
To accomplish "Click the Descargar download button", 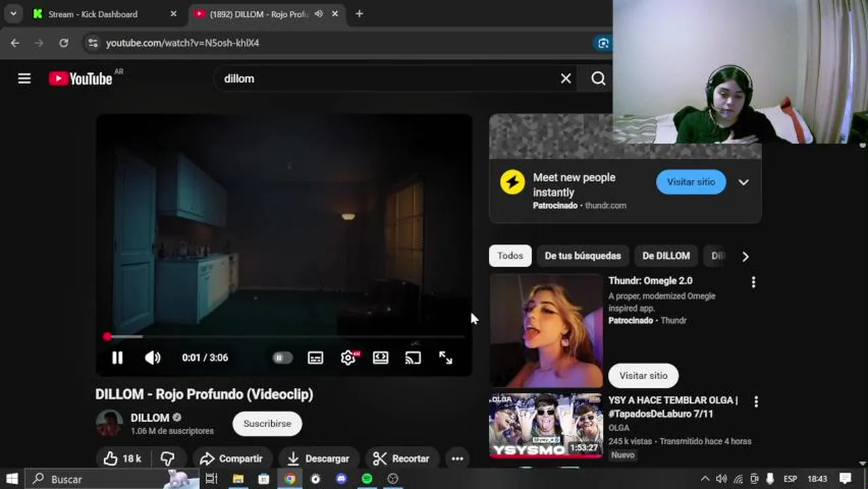I will point(319,458).
